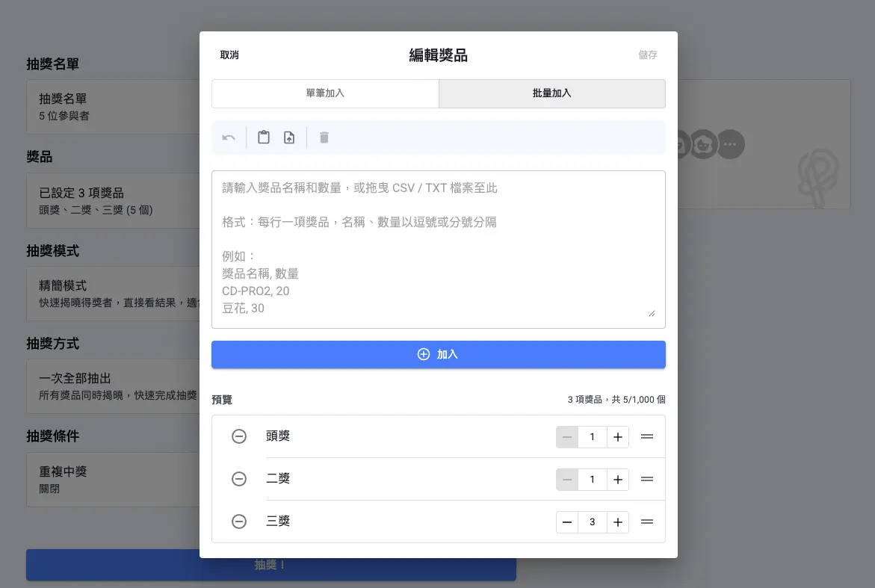Click the three-dot more options circle icon
This screenshot has height=588, width=875.
tap(730, 144)
